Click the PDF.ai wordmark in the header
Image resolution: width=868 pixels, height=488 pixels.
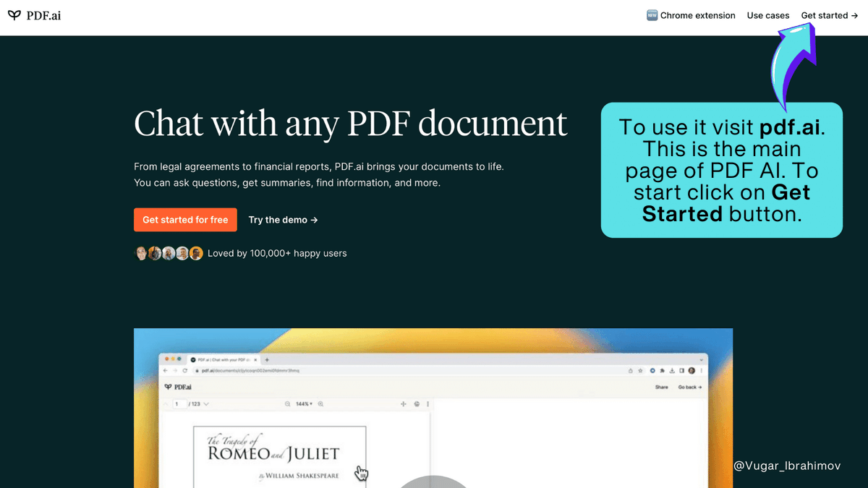coord(44,15)
